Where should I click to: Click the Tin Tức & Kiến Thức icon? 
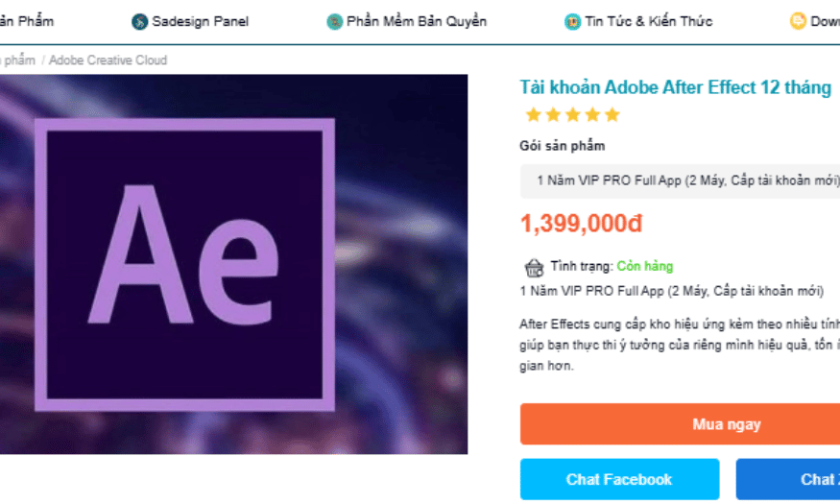(x=572, y=21)
